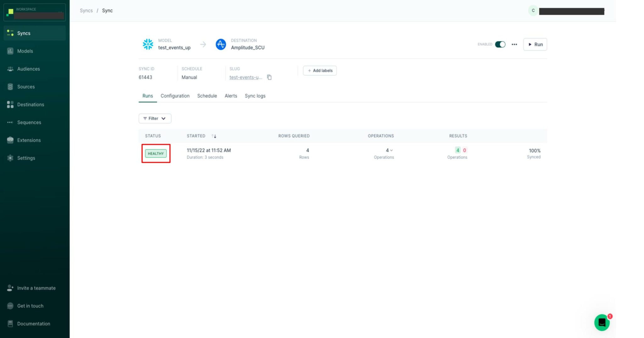Expand the operations count chevron
The height and width of the screenshot is (338, 644).
[x=391, y=151]
